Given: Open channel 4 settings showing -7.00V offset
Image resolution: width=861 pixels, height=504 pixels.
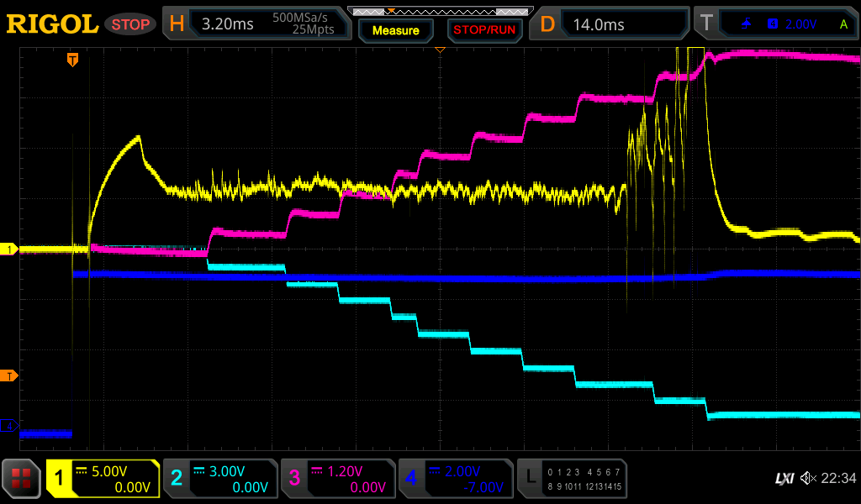Looking at the screenshot, I should click(455, 479).
